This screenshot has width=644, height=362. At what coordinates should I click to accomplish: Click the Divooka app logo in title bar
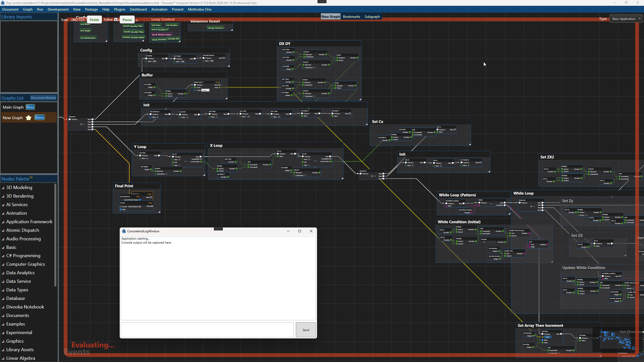(3, 3)
